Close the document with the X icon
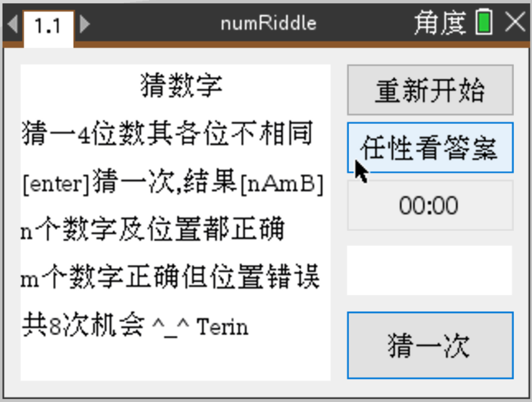 tap(515, 23)
